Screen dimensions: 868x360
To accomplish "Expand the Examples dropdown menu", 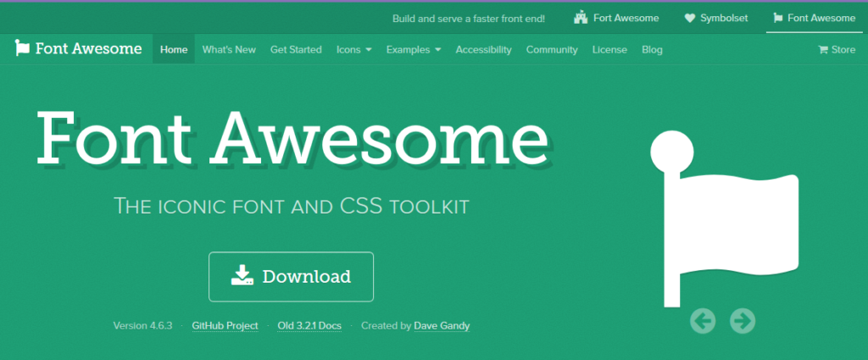I will [414, 50].
